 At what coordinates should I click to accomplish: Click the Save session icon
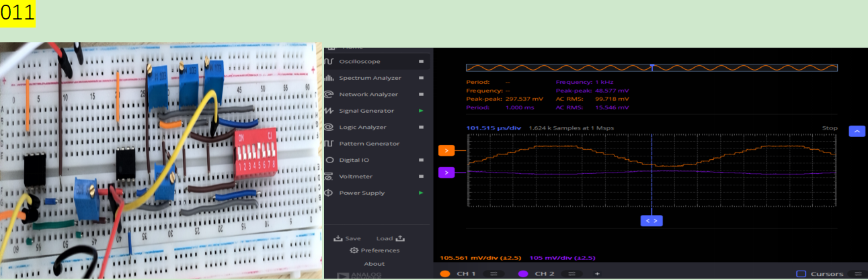pyautogui.click(x=338, y=238)
